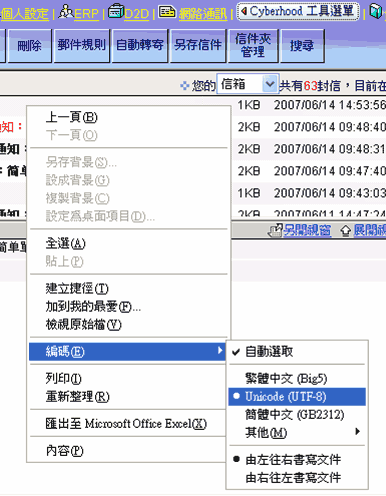
Task: Open the D2D link
Action: click(x=136, y=14)
